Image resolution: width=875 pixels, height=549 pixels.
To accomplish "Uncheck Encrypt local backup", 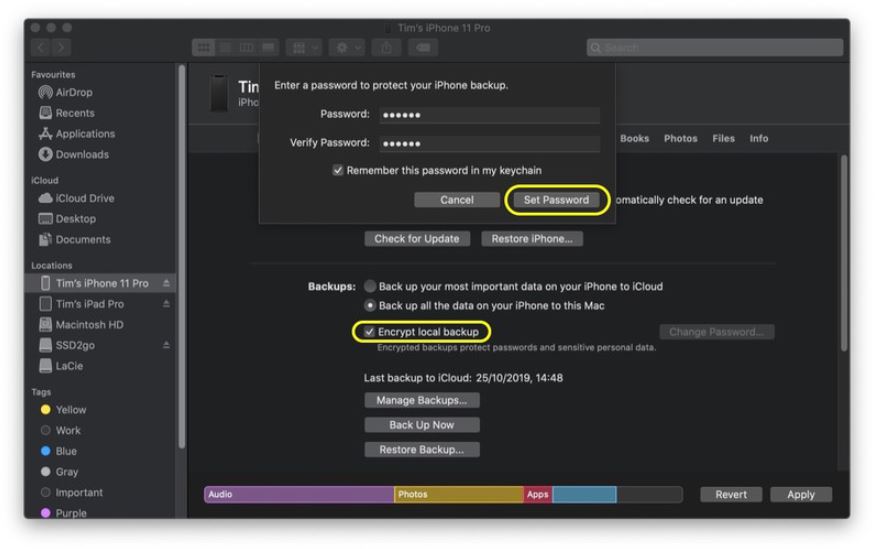I will (x=369, y=332).
